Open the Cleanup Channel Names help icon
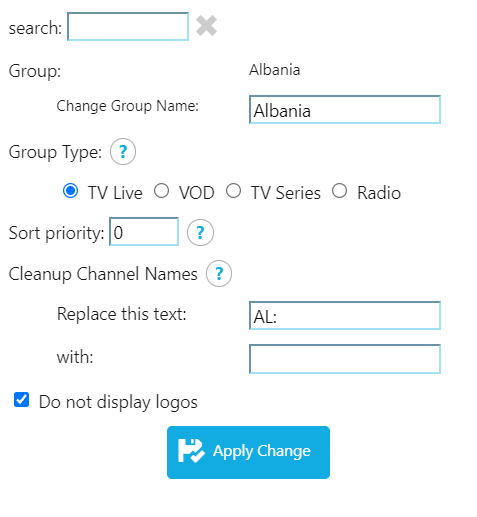This screenshot has height=517, width=477. (219, 274)
